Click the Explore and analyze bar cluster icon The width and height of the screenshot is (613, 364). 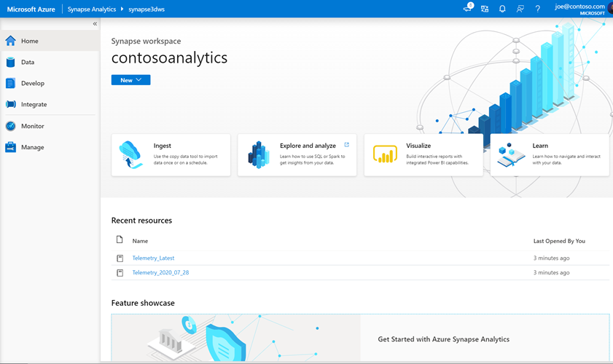259,155
